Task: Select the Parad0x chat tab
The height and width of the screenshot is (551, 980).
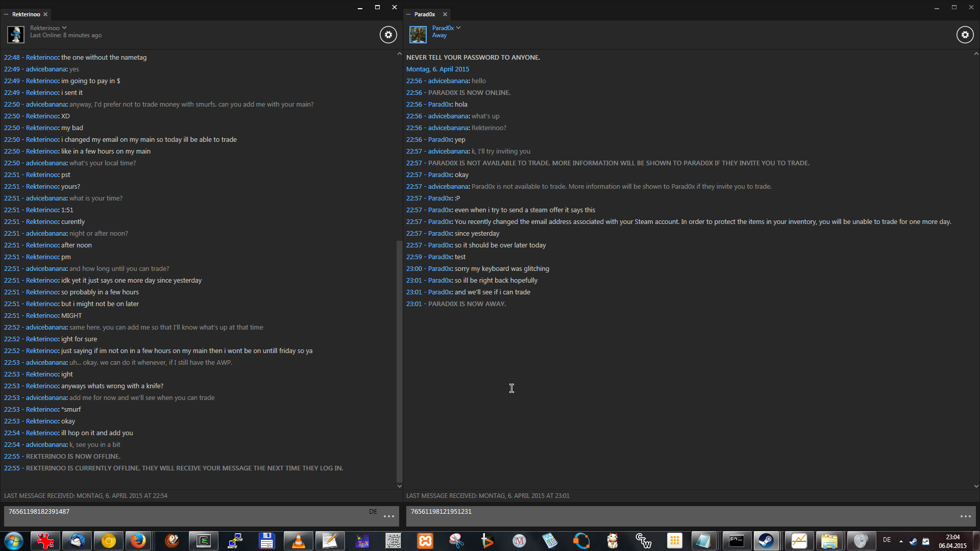Action: pyautogui.click(x=424, y=14)
